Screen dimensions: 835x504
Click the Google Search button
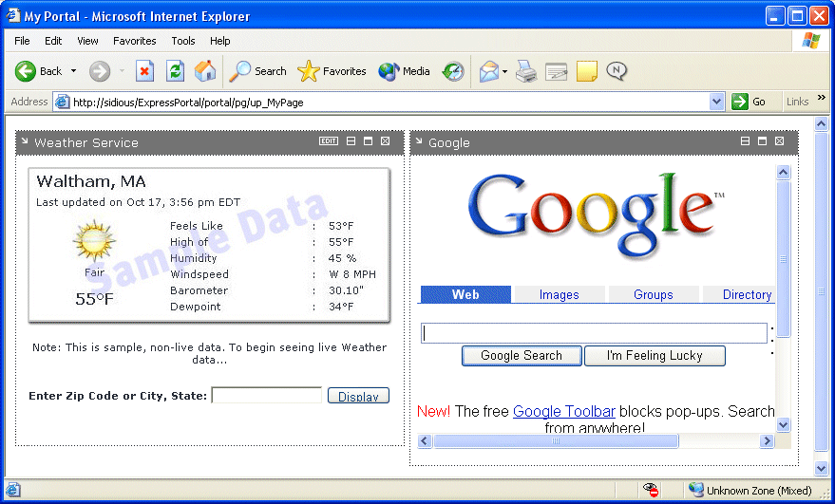[522, 356]
